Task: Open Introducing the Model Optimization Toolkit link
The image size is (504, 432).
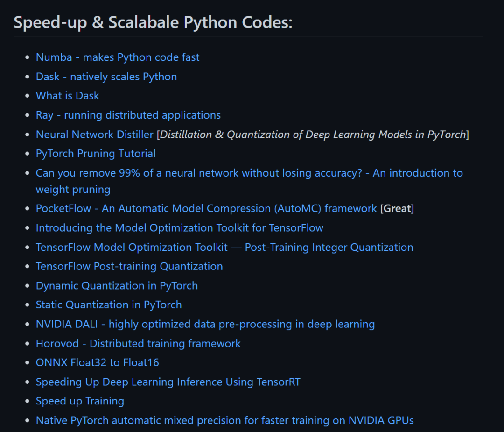Action: tap(179, 228)
